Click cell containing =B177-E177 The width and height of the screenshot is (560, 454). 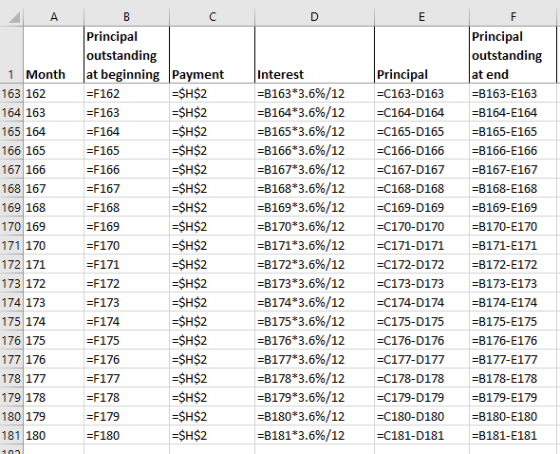click(513, 359)
